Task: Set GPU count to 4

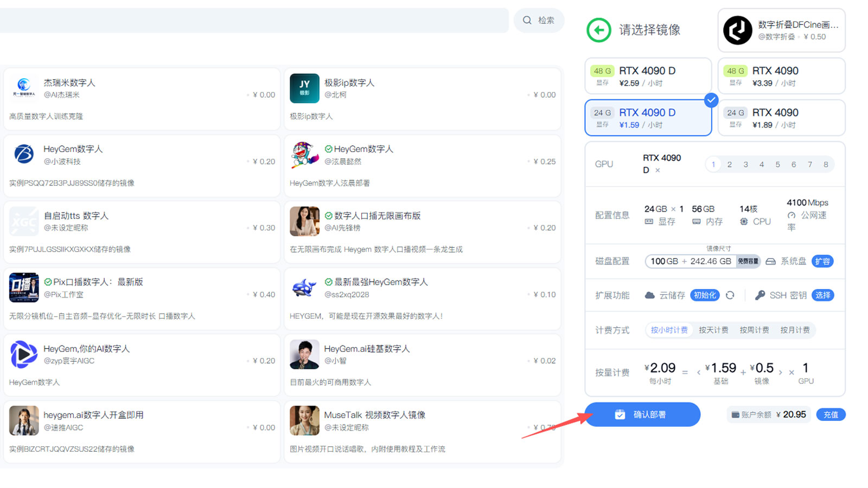Action: pos(762,164)
